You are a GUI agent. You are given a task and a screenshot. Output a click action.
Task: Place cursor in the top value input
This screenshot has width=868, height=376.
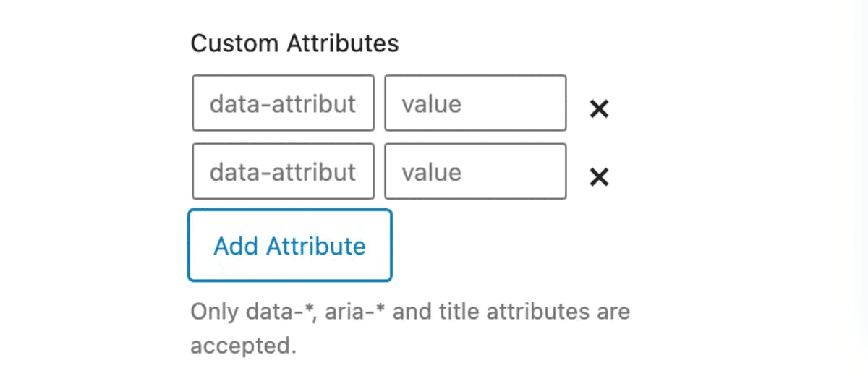(475, 103)
